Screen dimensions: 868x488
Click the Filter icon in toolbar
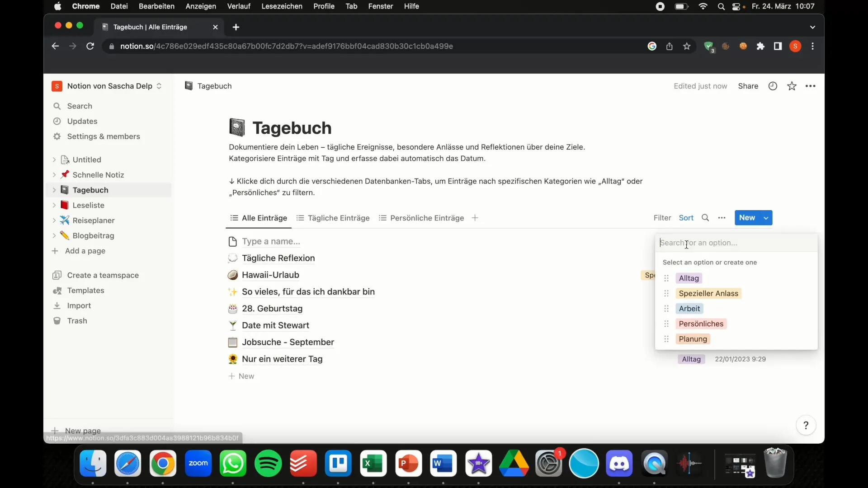662,217
